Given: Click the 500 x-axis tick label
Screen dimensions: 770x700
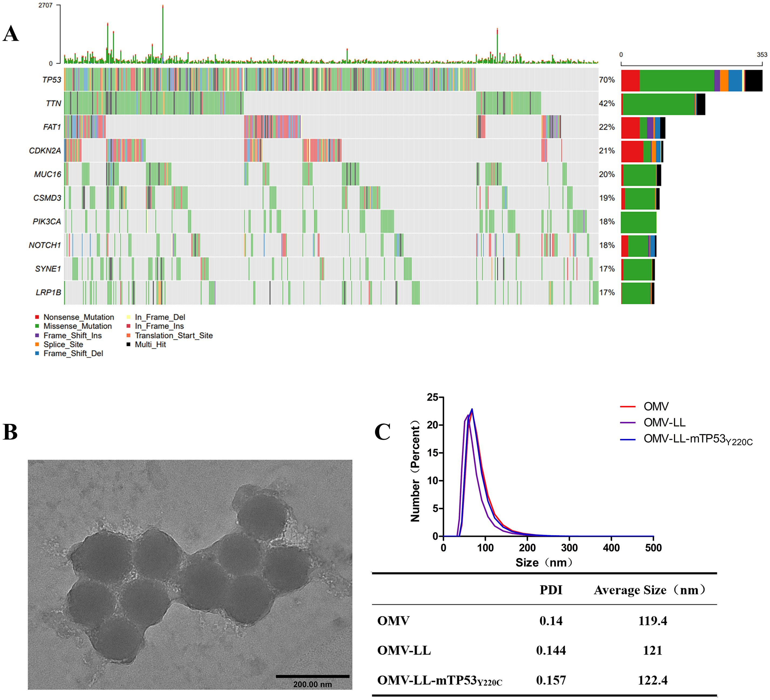Looking at the screenshot, I should [653, 548].
